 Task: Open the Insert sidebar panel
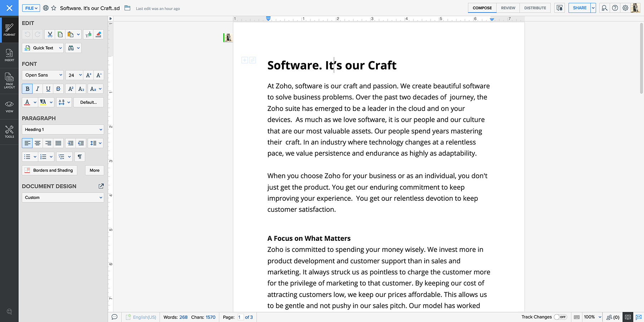[x=9, y=55]
